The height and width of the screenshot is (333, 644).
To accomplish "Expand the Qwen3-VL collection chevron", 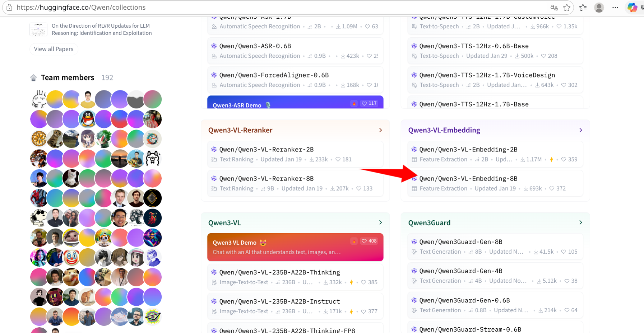I will (381, 222).
